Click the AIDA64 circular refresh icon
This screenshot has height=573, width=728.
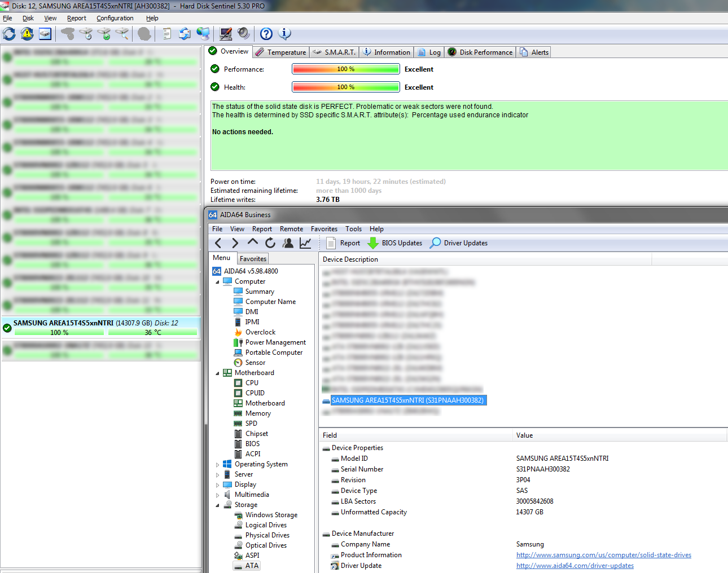[x=270, y=243]
